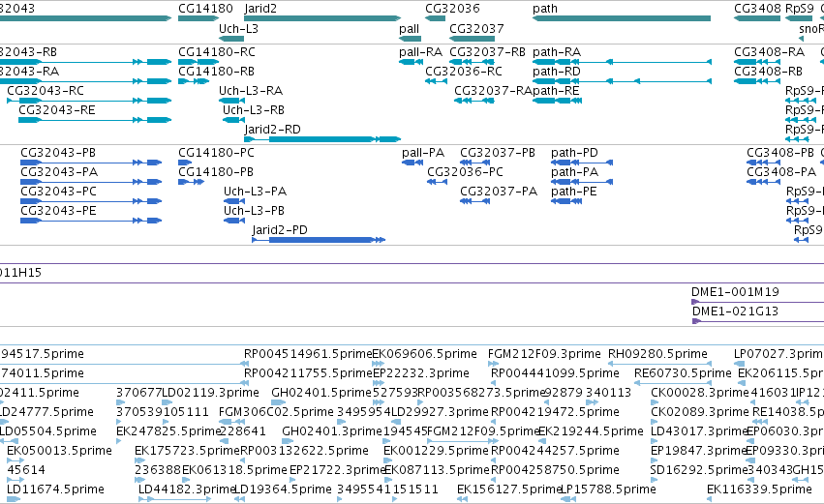Click the Uch-L3 gene glyph
Screen dimensions: 824x504
point(231,39)
